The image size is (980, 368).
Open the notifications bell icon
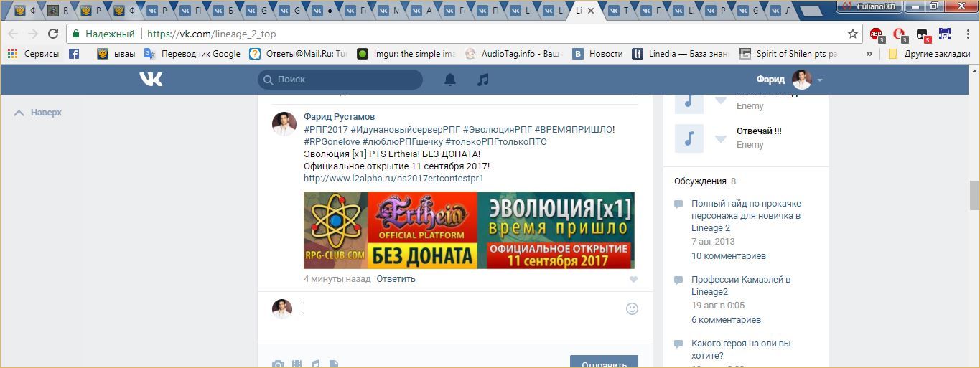click(x=450, y=80)
